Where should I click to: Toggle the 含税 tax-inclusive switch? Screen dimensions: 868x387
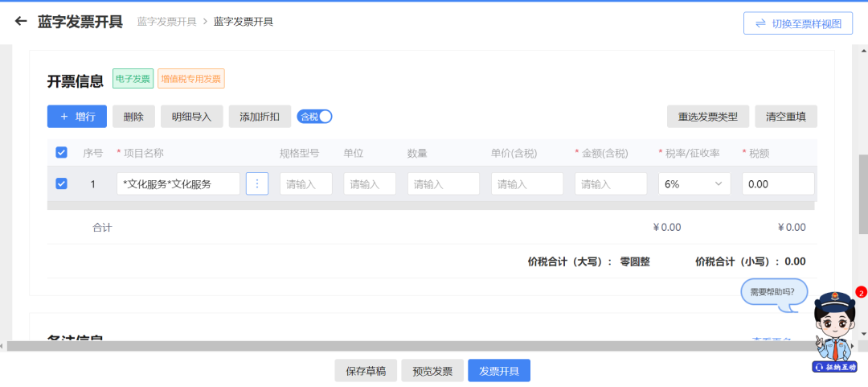point(315,117)
